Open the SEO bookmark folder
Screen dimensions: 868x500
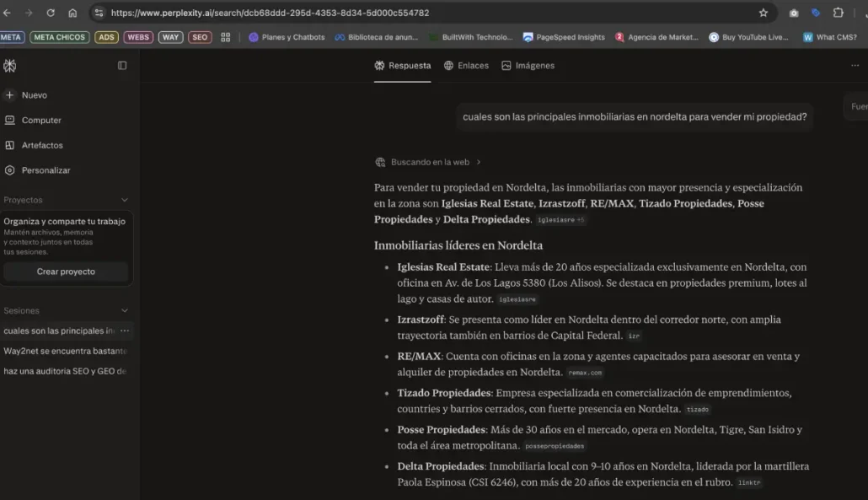(200, 37)
